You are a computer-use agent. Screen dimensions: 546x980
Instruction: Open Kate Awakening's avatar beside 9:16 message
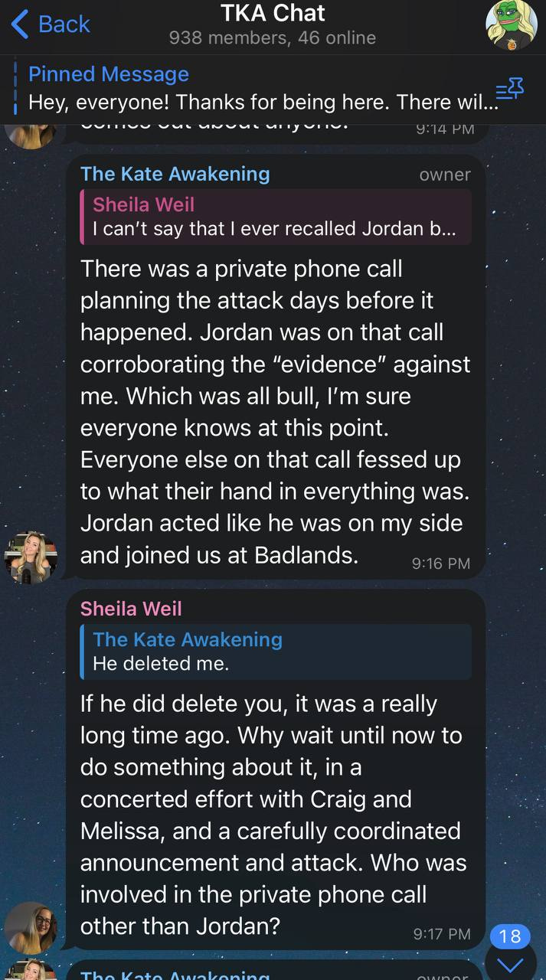click(31, 557)
